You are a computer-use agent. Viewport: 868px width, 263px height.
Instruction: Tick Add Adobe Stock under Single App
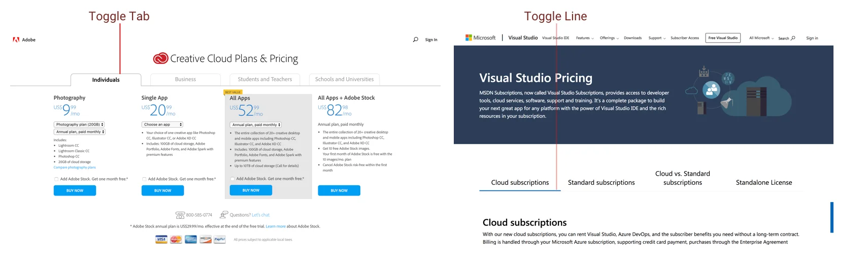click(144, 179)
